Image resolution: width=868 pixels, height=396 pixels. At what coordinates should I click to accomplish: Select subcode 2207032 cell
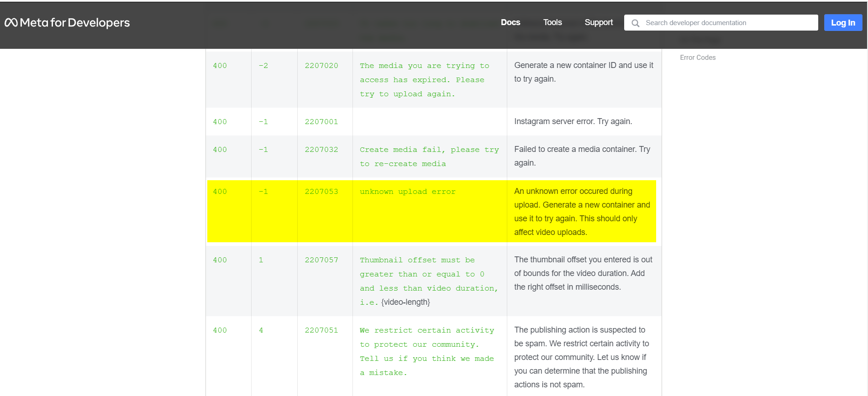(x=321, y=150)
